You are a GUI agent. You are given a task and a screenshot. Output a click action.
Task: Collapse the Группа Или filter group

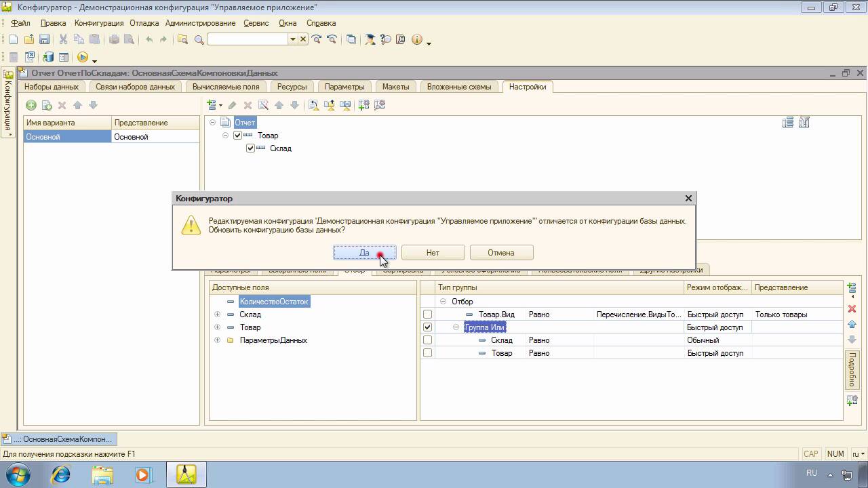click(456, 327)
